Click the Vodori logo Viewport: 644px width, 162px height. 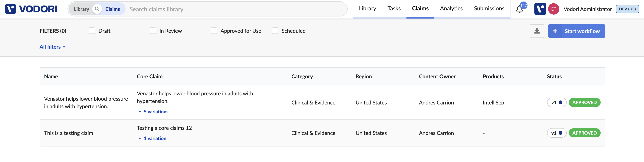tap(31, 9)
